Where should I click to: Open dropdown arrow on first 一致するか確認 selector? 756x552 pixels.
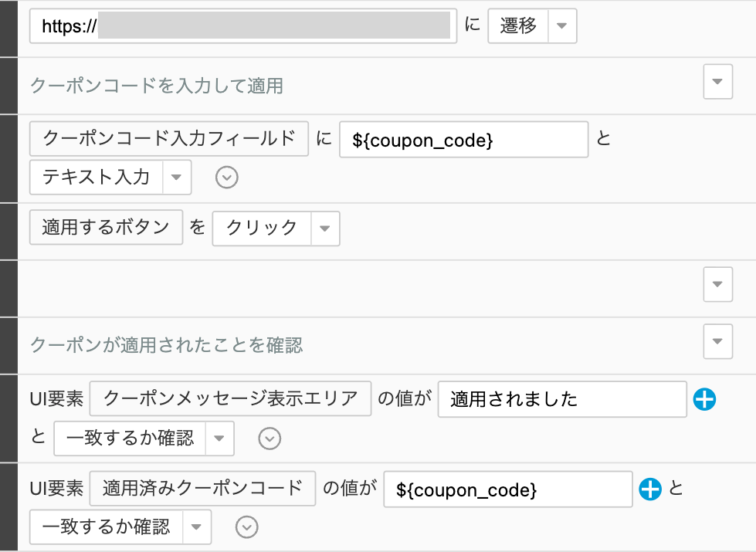click(219, 439)
